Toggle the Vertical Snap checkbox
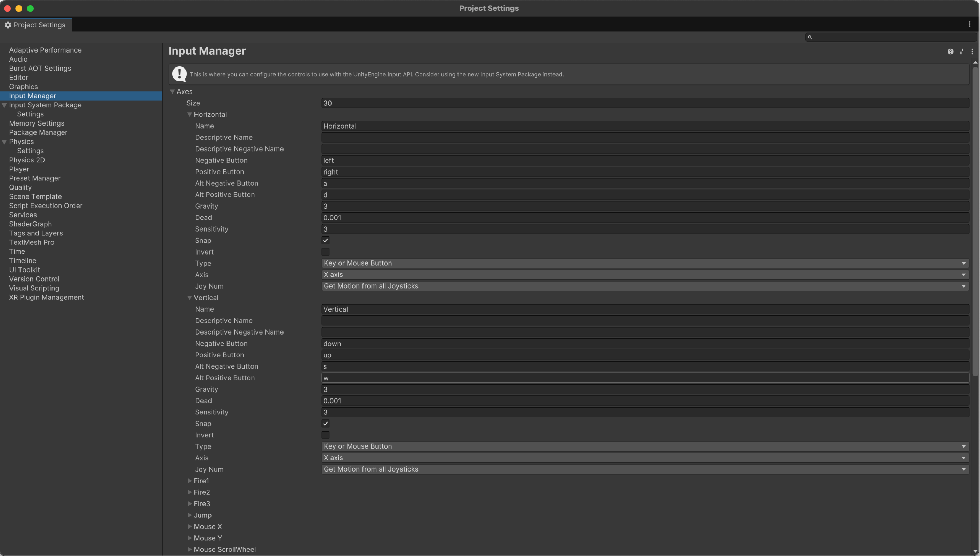 click(x=326, y=424)
